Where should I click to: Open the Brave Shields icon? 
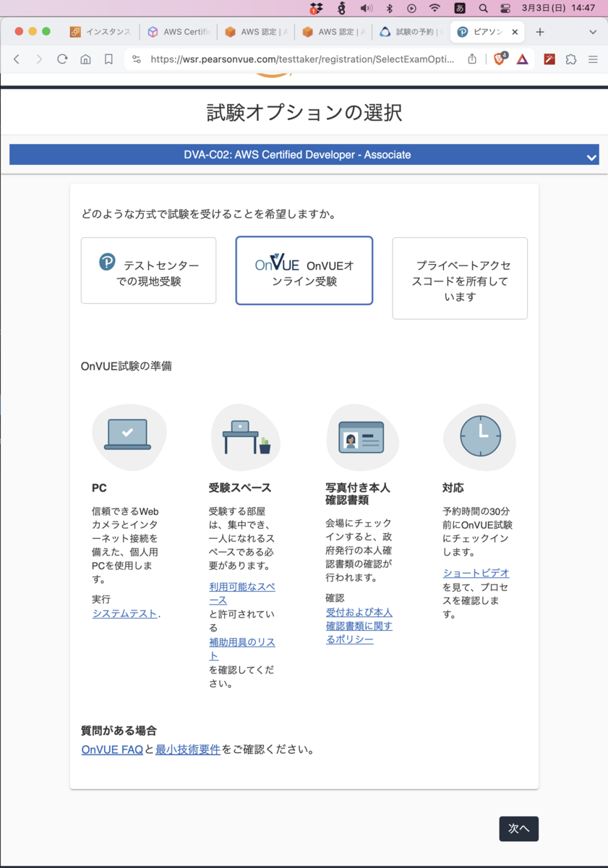coord(500,59)
